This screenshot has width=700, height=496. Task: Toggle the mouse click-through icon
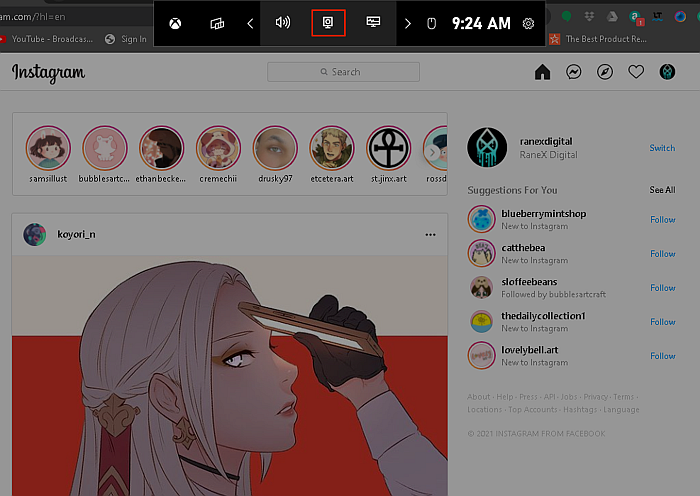[x=431, y=23]
